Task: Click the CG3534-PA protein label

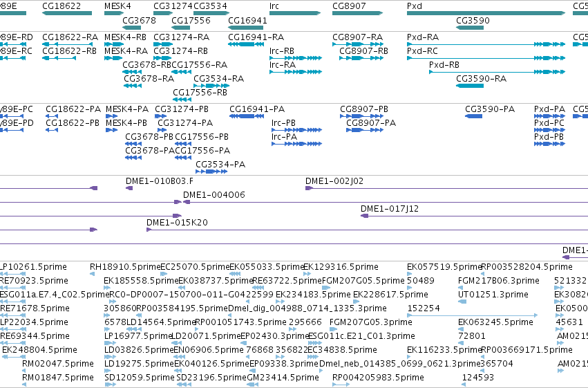Action: tap(220, 165)
